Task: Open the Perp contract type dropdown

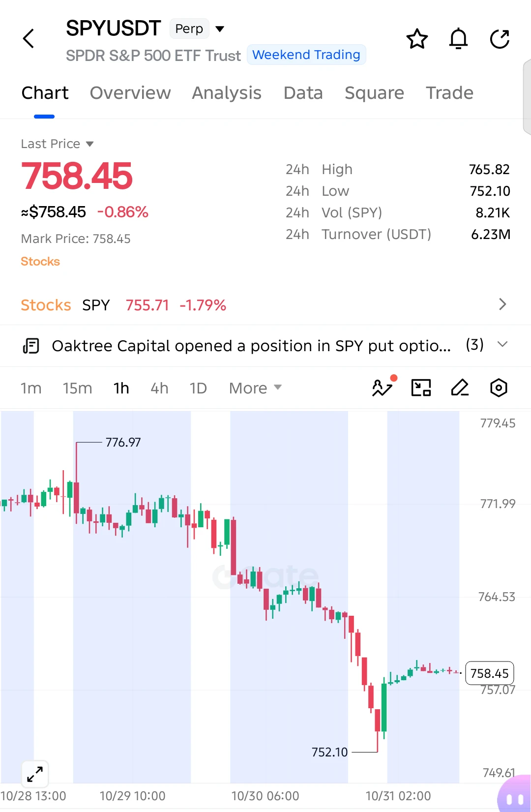Action: pos(198,29)
